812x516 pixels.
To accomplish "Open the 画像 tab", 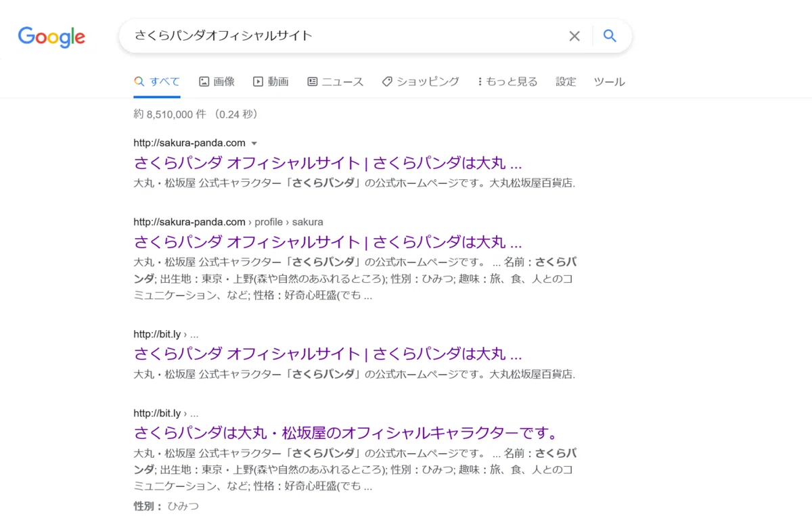I will (217, 82).
